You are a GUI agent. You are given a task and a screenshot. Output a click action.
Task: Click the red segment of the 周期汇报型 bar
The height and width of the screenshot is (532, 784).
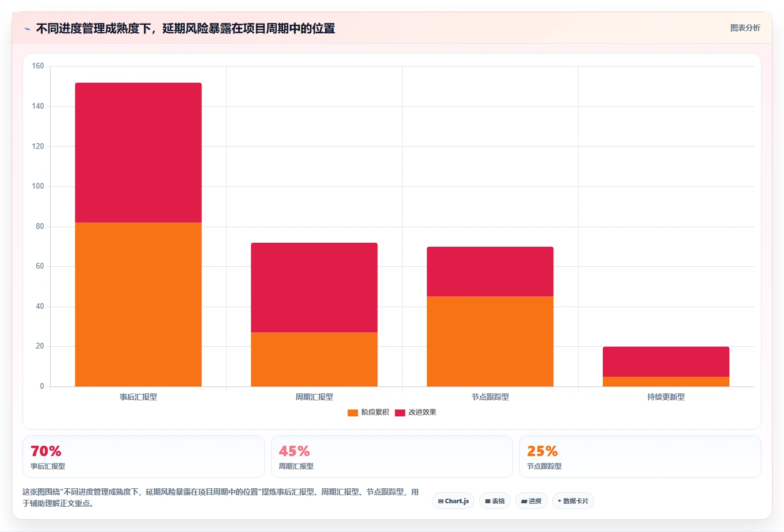click(x=314, y=288)
